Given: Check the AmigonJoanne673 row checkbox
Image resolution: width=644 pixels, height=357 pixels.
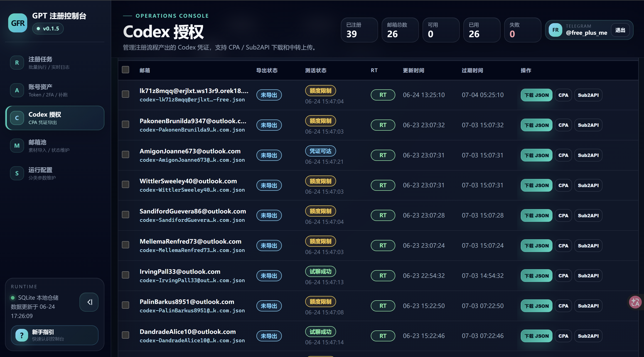Looking at the screenshot, I should [125, 154].
